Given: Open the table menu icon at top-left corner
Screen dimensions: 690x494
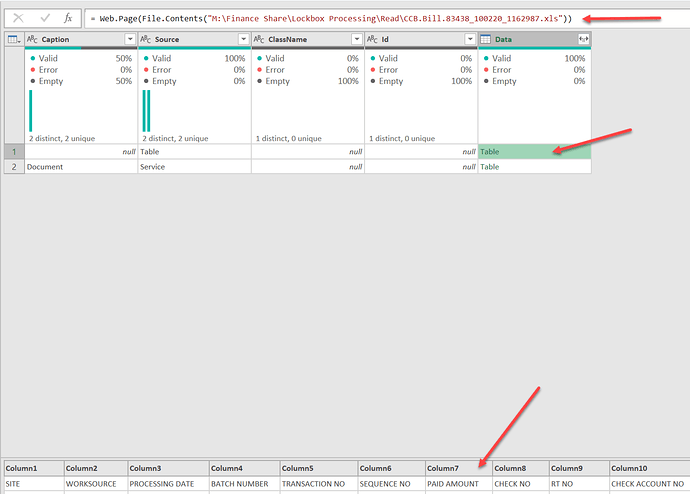Looking at the screenshot, I should (14, 39).
